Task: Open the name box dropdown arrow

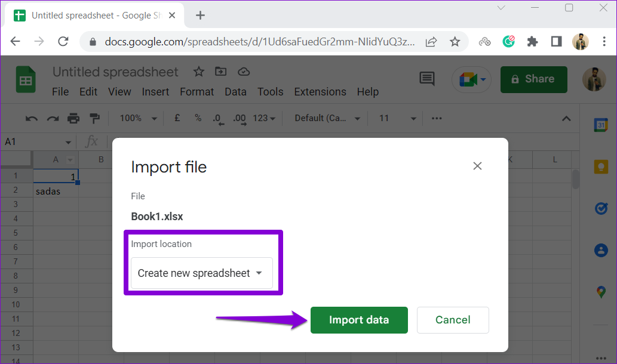Action: 68,142
